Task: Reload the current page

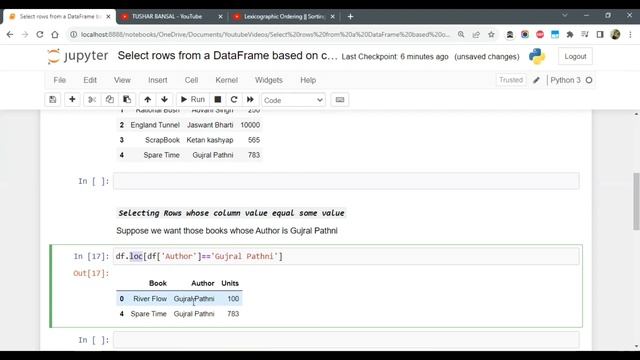Action: tap(40, 35)
